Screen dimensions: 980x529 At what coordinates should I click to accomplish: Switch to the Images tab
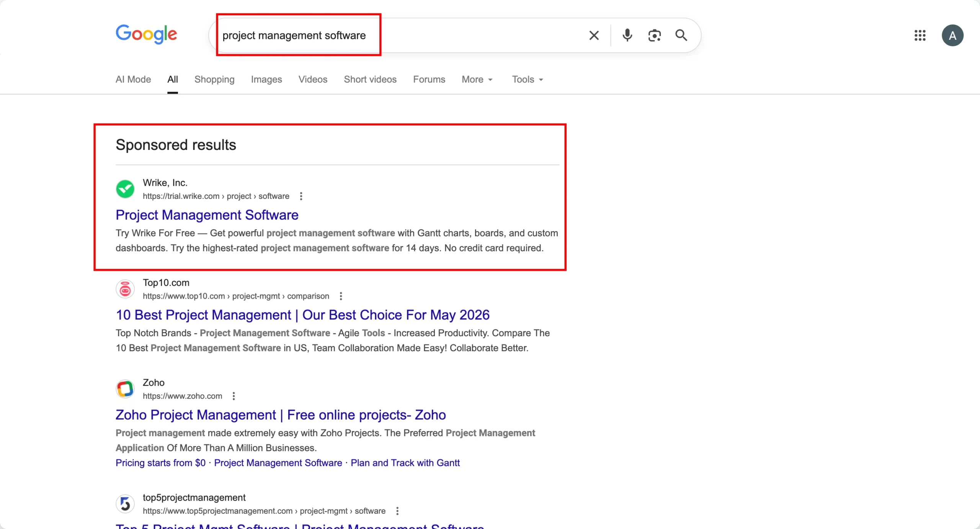tap(266, 79)
